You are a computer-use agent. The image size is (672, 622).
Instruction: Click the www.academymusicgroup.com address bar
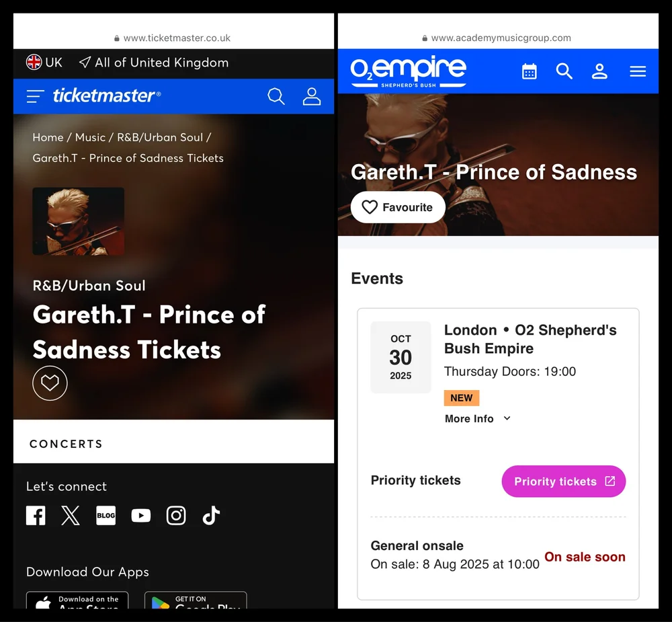(497, 38)
